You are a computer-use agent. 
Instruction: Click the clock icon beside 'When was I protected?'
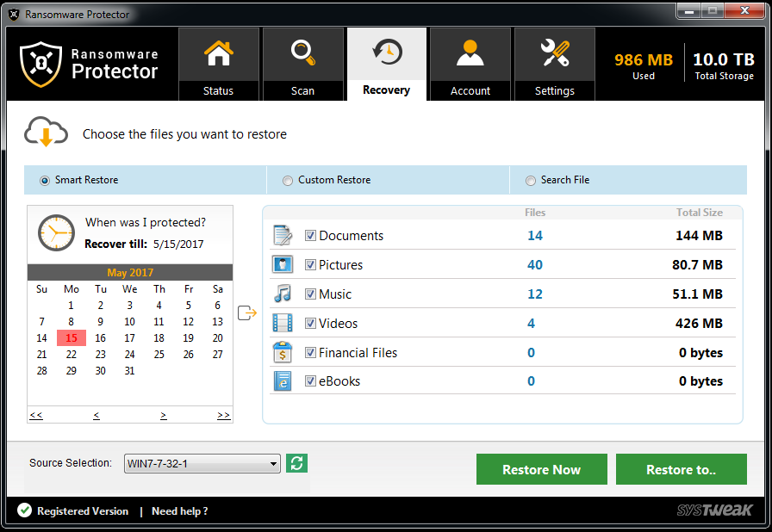pyautogui.click(x=57, y=232)
